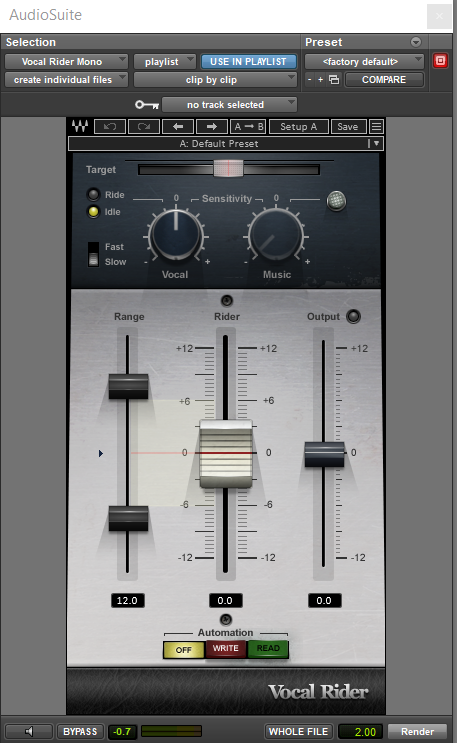Screen dimensions: 457x743
Task: Set Automation mode to READ
Action: pyautogui.click(x=268, y=649)
